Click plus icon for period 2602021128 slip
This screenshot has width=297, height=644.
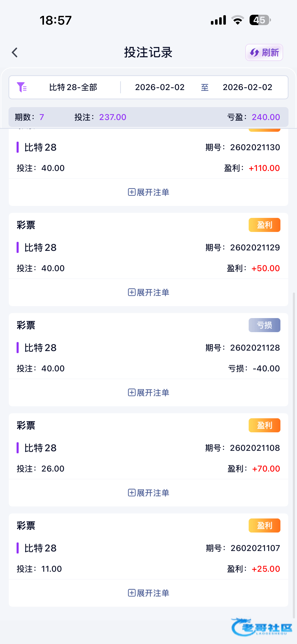tap(132, 392)
